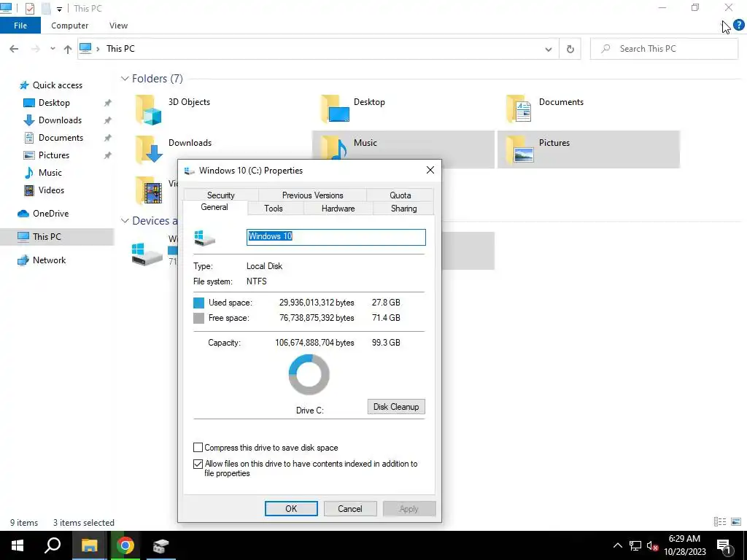Launch Google Chrome from taskbar
The height and width of the screenshot is (560, 747).
tap(125, 545)
